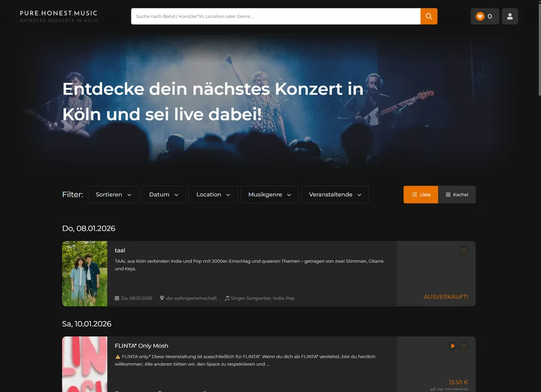Open the Location filter dropdown
Viewport: 541px width, 392px height.
click(213, 194)
